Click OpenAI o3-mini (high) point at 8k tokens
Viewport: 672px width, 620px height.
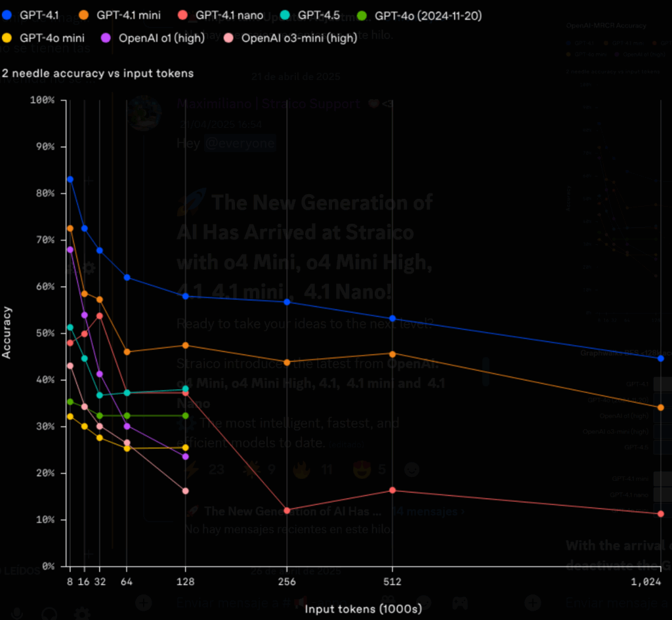point(70,366)
